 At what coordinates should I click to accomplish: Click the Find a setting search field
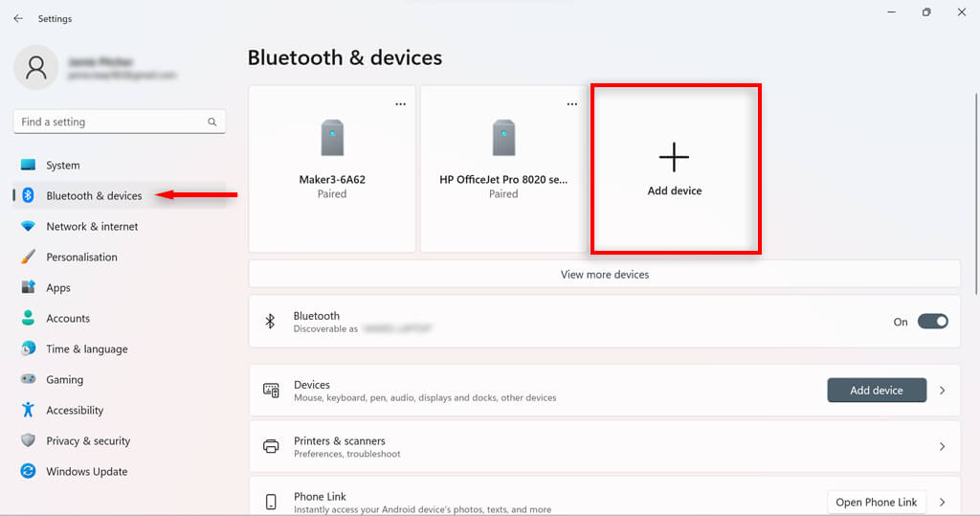coord(110,123)
